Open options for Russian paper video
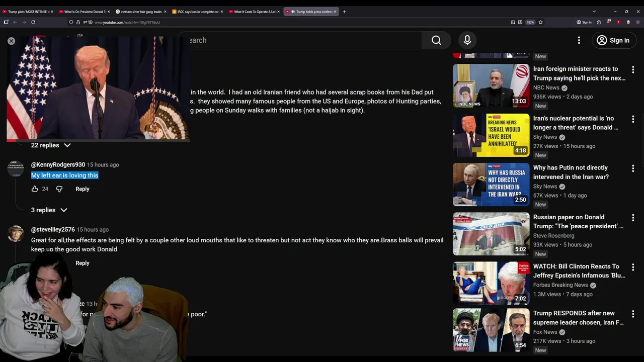Image resolution: width=644 pixels, height=362 pixels. point(633,218)
